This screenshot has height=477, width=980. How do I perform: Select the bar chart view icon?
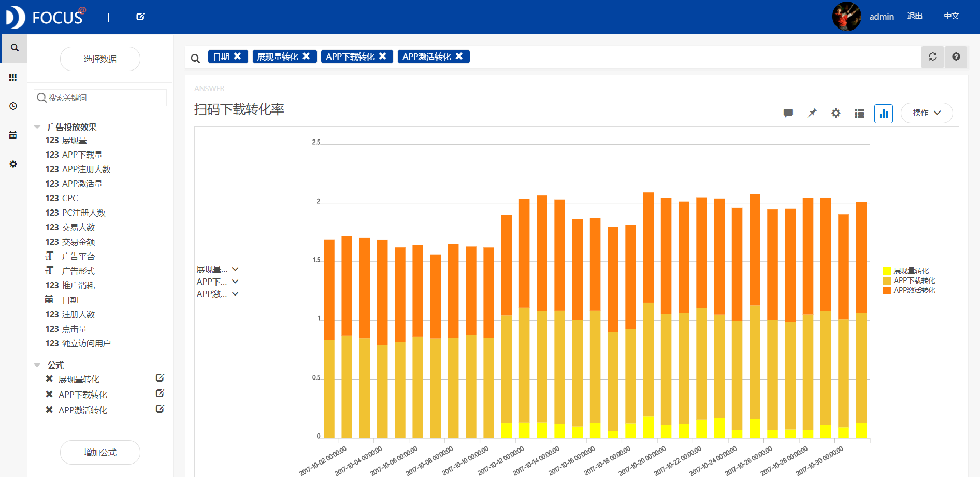[x=883, y=113]
